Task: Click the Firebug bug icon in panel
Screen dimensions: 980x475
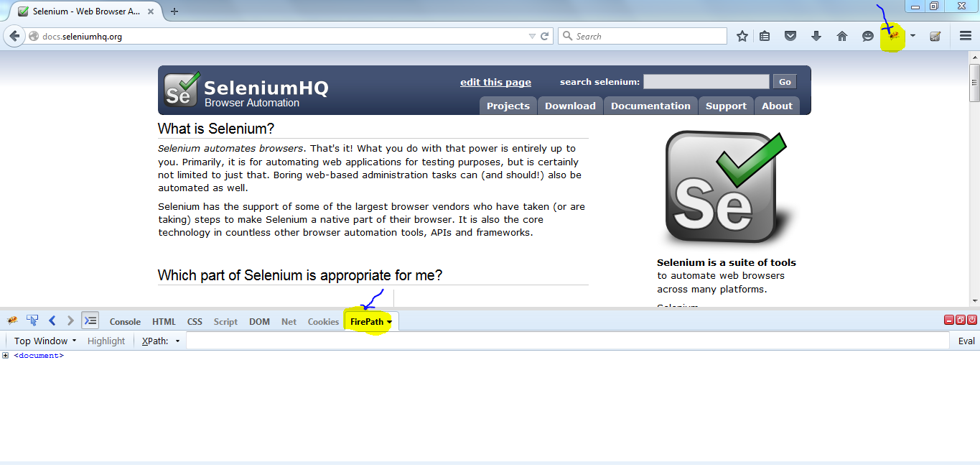Action: tap(12, 320)
